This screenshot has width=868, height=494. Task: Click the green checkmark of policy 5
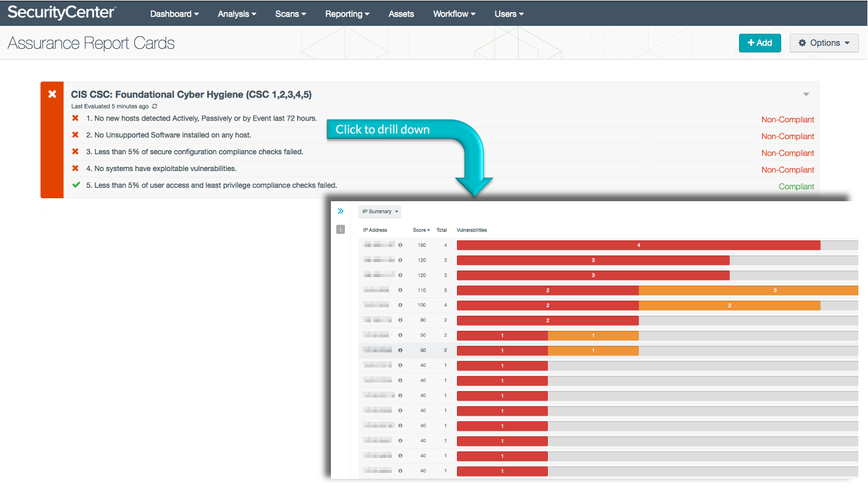point(76,186)
